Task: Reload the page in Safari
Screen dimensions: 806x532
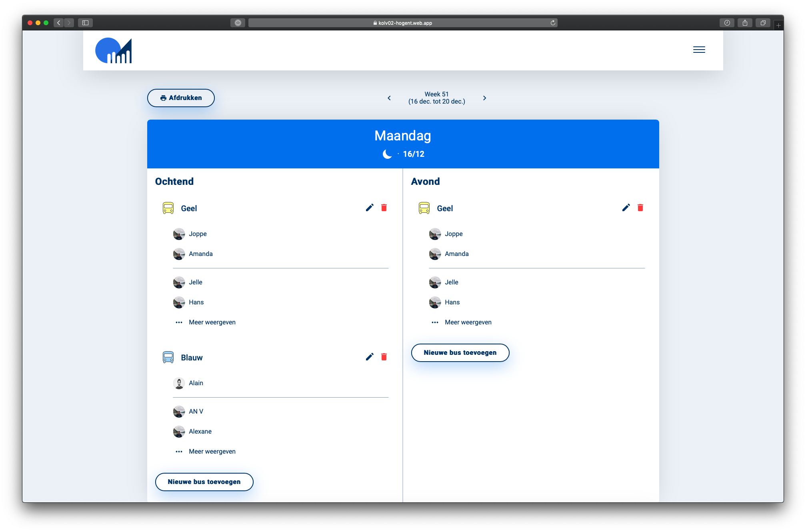Action: point(553,23)
